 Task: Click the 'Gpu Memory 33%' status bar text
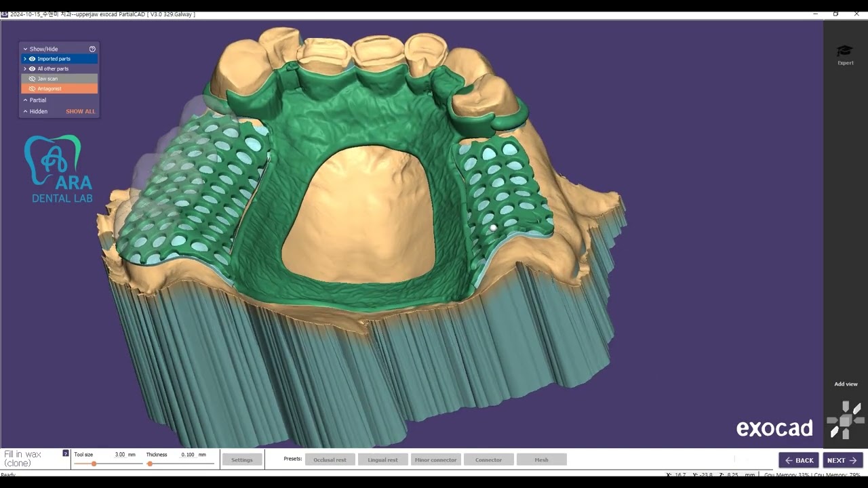tap(788, 475)
